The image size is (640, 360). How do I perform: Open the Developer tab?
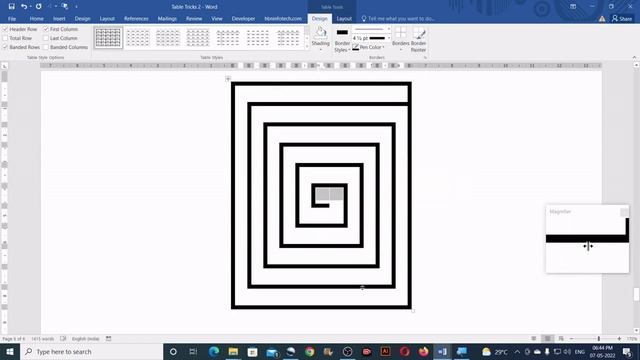coord(243,19)
